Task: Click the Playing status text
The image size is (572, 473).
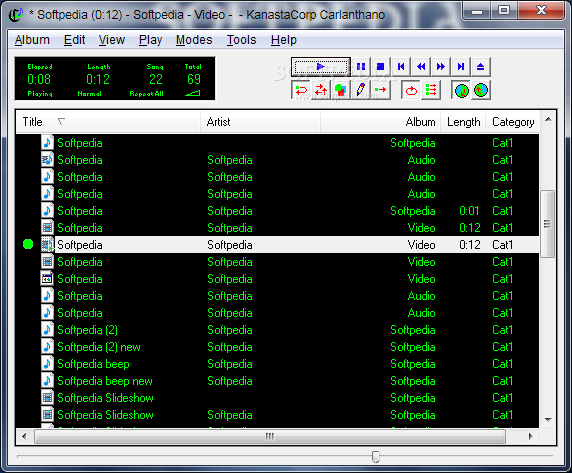Action: pos(40,94)
